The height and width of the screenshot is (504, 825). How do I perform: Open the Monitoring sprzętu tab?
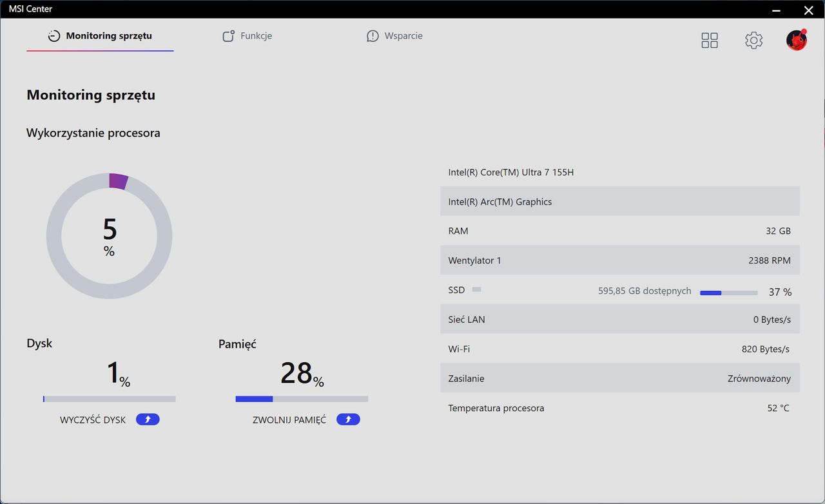[100, 36]
